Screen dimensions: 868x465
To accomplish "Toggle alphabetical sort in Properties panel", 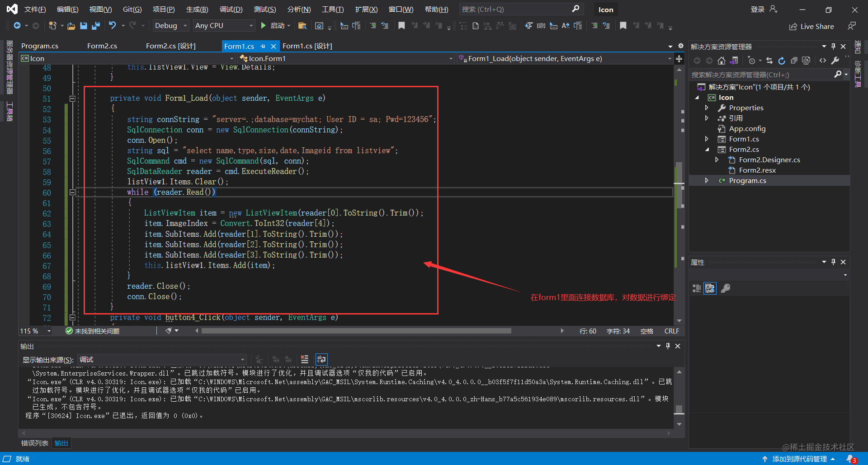I will point(710,288).
